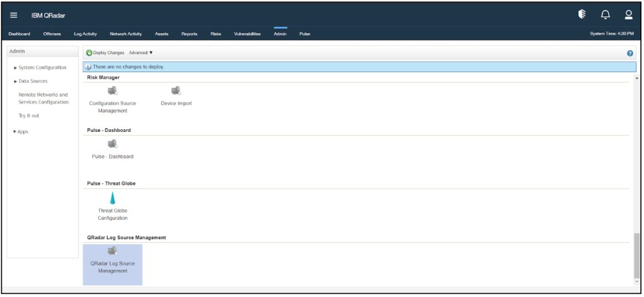Open the Threat Globe Configuration icon
Image resolution: width=644 pixels, height=297 pixels.
point(112,198)
